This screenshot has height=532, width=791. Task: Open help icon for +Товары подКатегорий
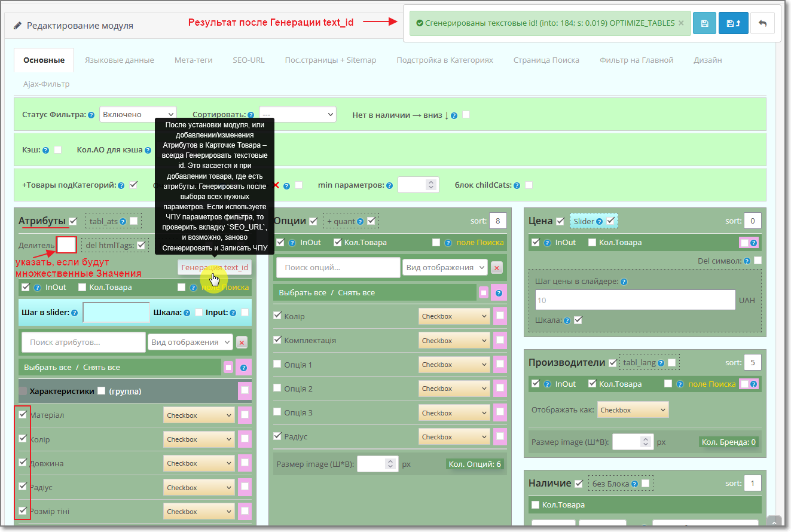pos(121,186)
